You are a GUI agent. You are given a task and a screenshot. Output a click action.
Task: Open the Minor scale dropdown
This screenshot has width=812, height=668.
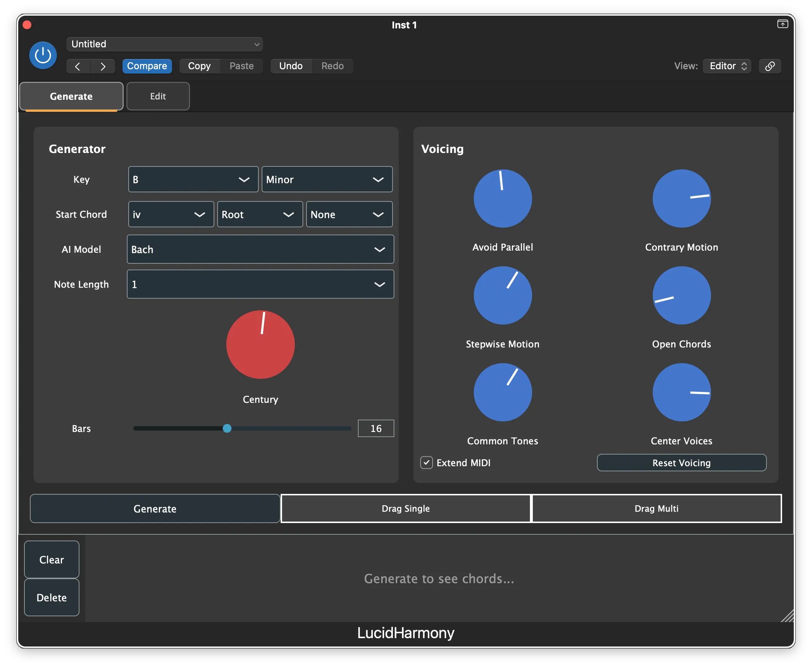327,179
